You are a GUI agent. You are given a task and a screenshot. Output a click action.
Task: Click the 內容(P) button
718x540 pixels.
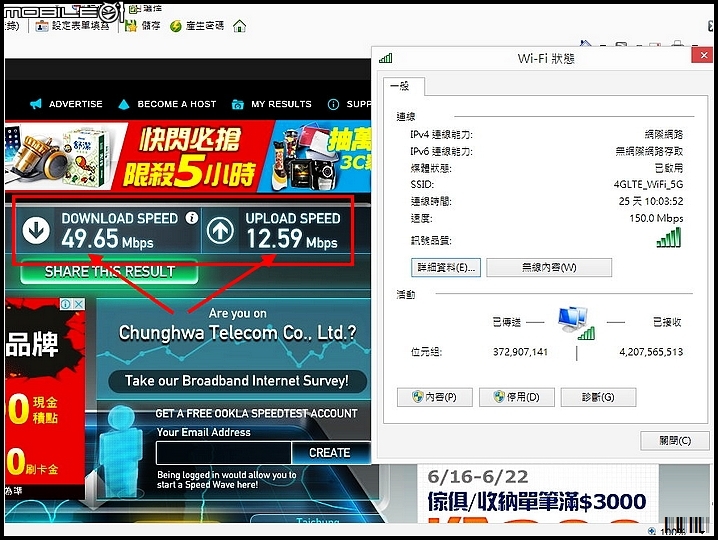tap(435, 397)
